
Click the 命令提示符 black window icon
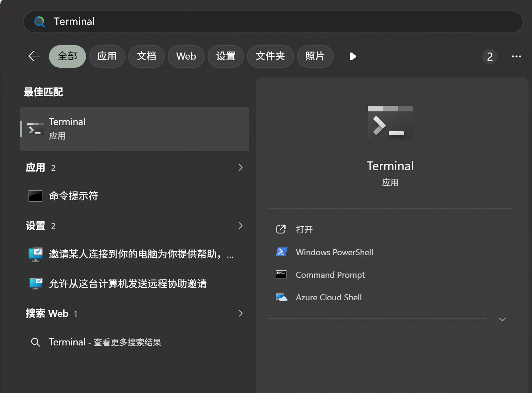tap(36, 196)
